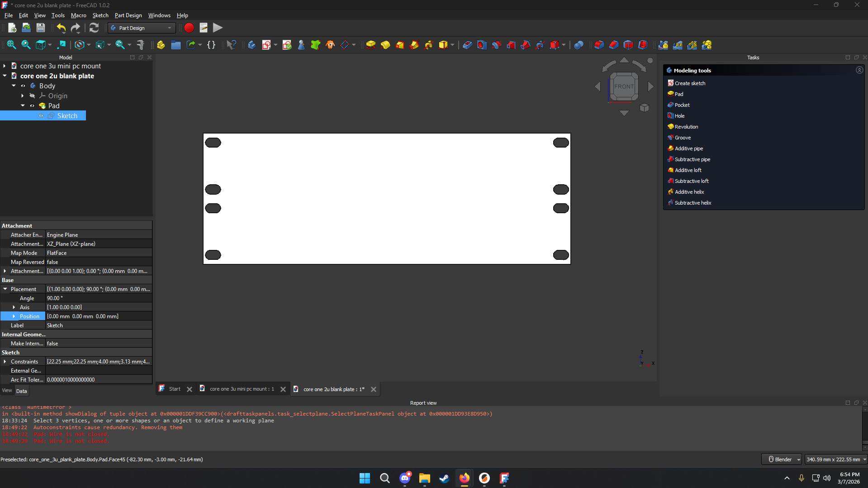Click the Fit All zoom icon

point(11,45)
